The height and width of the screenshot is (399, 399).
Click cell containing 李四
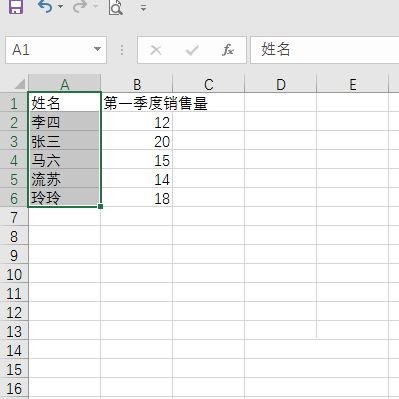coord(65,122)
